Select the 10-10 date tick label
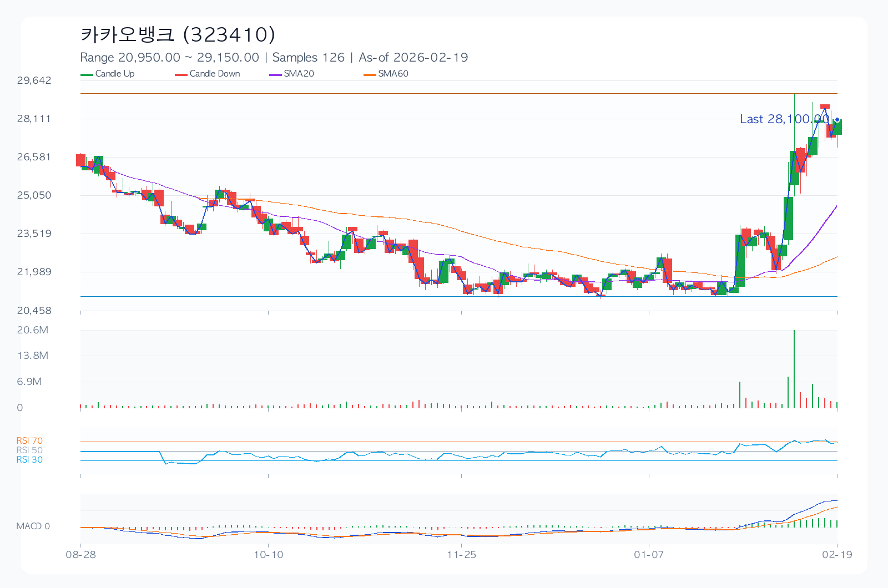Image resolution: width=888 pixels, height=588 pixels. (x=268, y=555)
